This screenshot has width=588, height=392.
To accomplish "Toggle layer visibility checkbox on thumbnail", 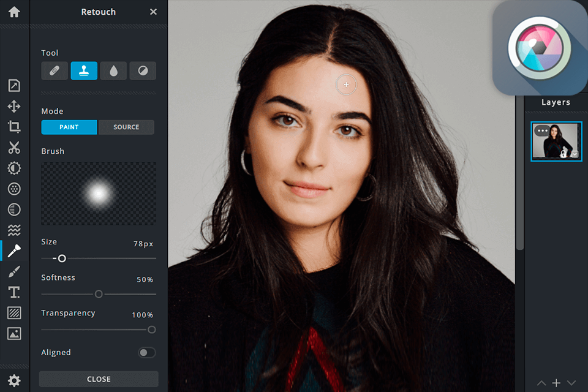I will pyautogui.click(x=575, y=154).
